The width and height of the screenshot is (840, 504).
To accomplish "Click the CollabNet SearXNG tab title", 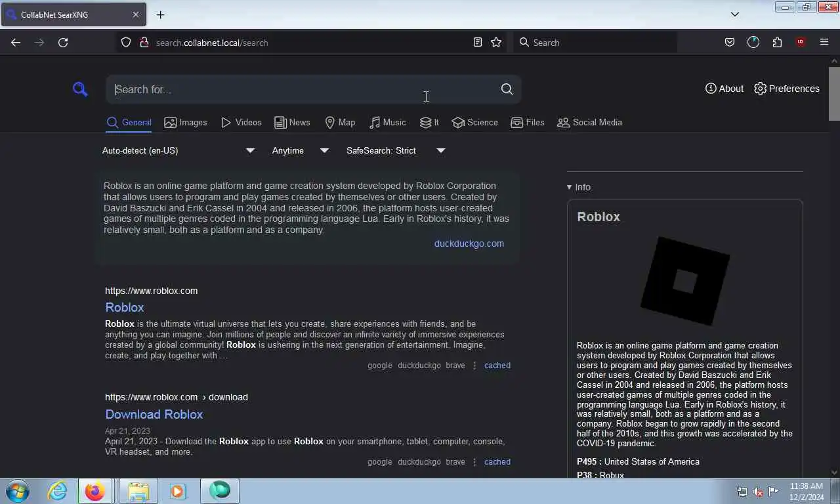I will (54, 14).
